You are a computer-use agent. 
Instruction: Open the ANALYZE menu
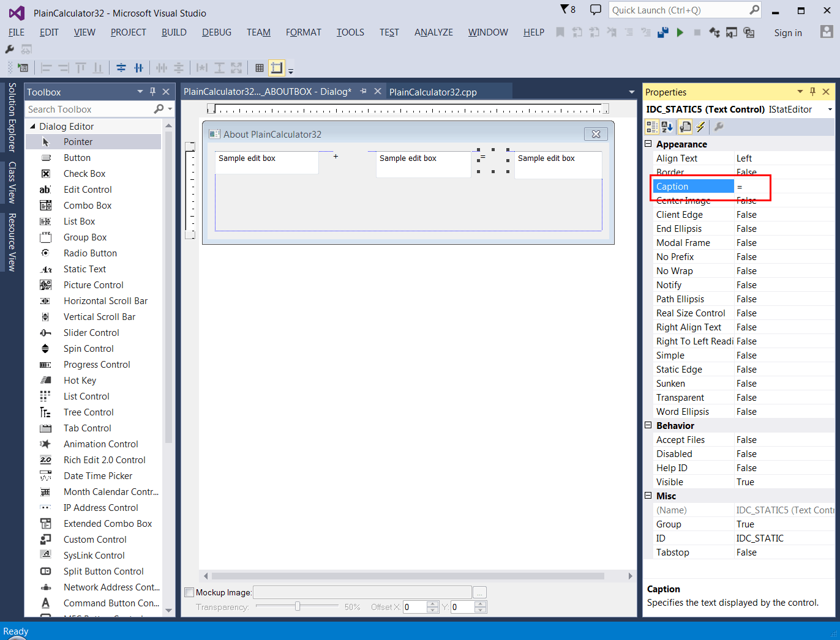433,32
